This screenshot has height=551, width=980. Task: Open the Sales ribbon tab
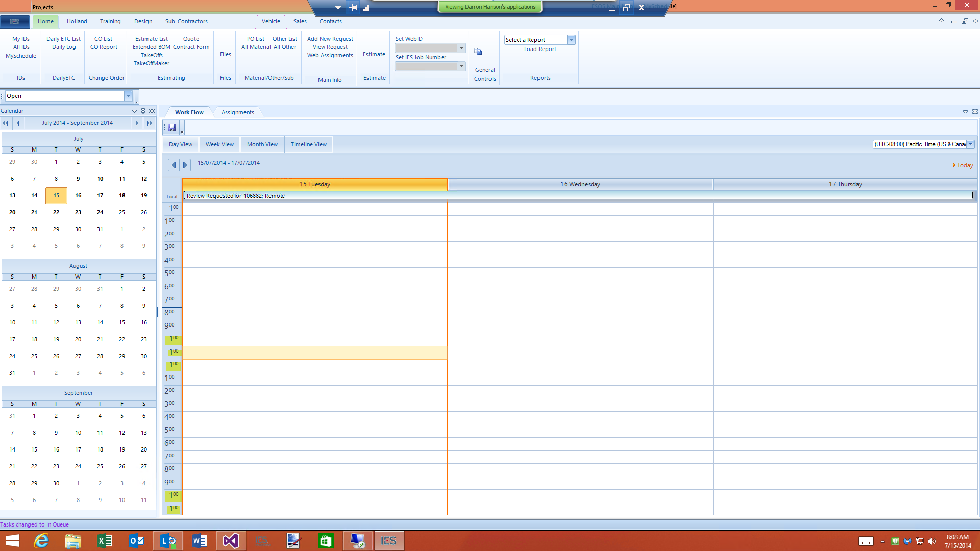tap(300, 21)
